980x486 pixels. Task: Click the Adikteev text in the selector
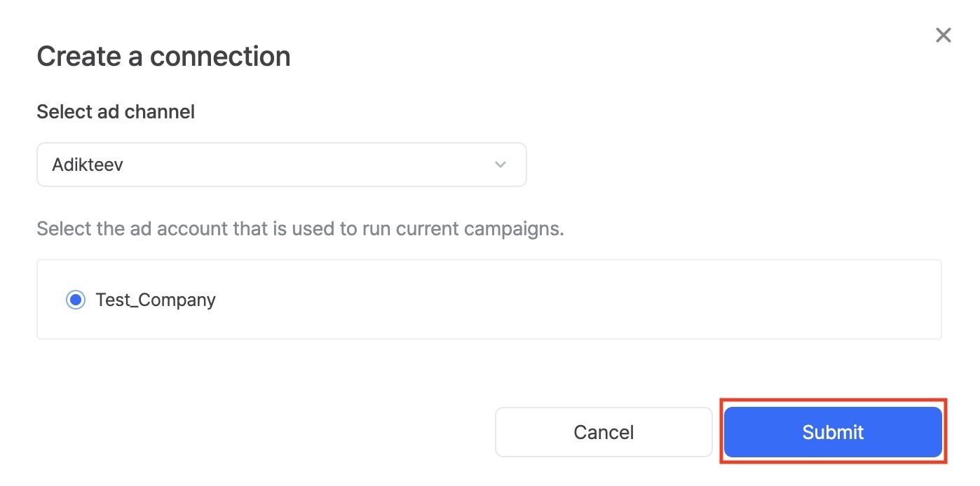pos(88,165)
